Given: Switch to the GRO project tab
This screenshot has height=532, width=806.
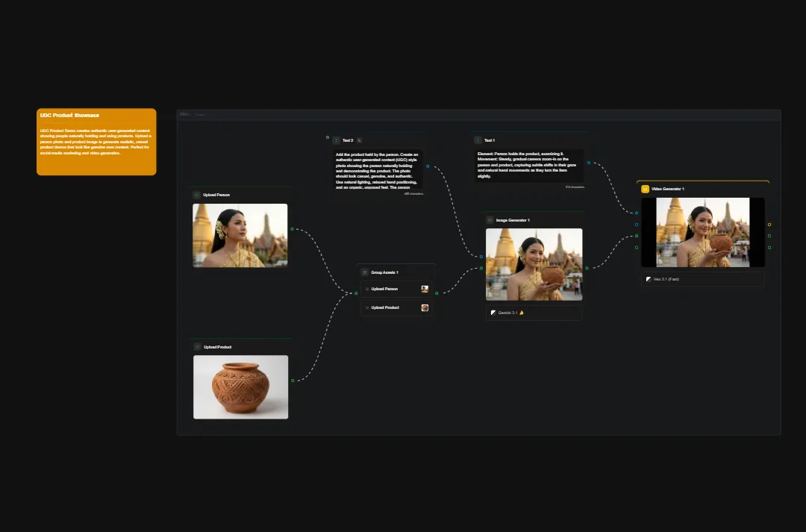Looking at the screenshot, I should pos(184,114).
